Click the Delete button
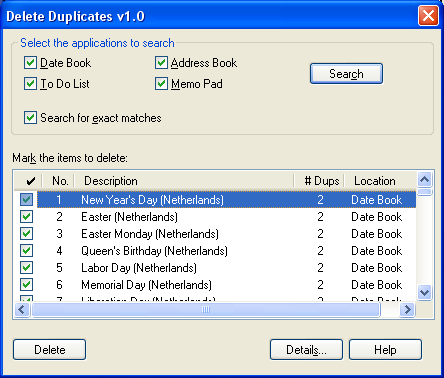 tap(50, 350)
